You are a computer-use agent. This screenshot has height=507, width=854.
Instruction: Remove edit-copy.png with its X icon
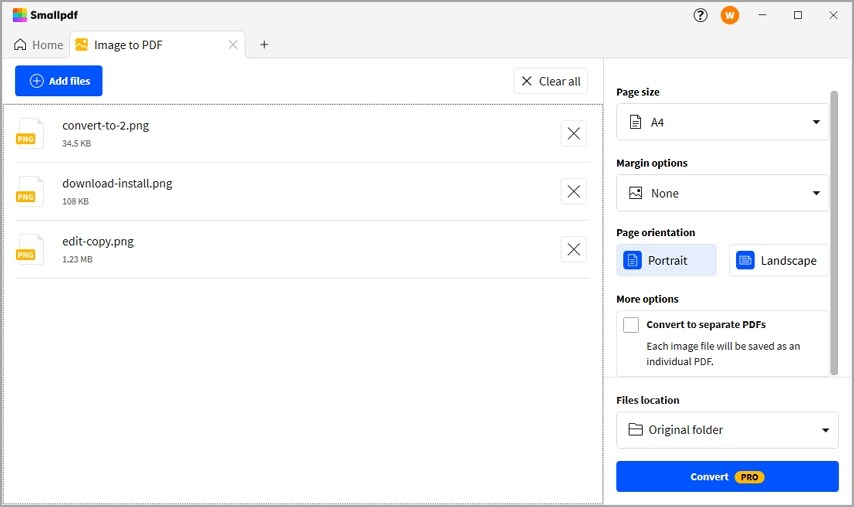[x=573, y=249]
